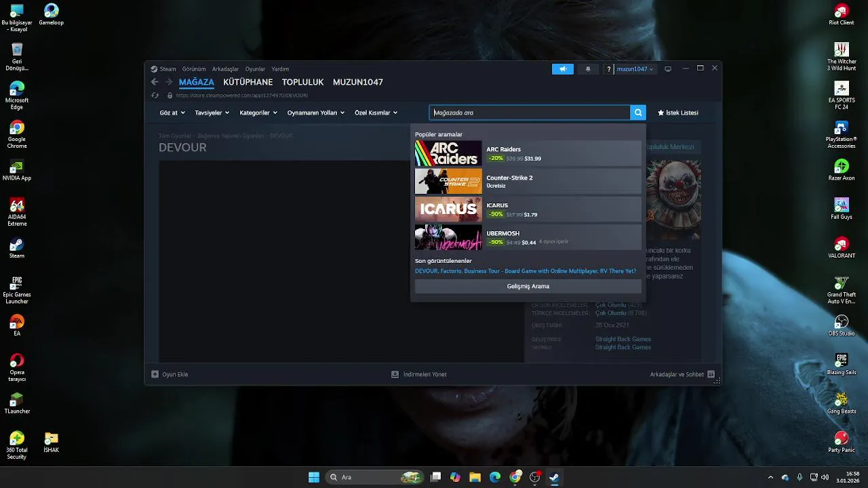Screen dimensions: 868x488
Task: Click the megaphone announcements button
Action: [562, 69]
